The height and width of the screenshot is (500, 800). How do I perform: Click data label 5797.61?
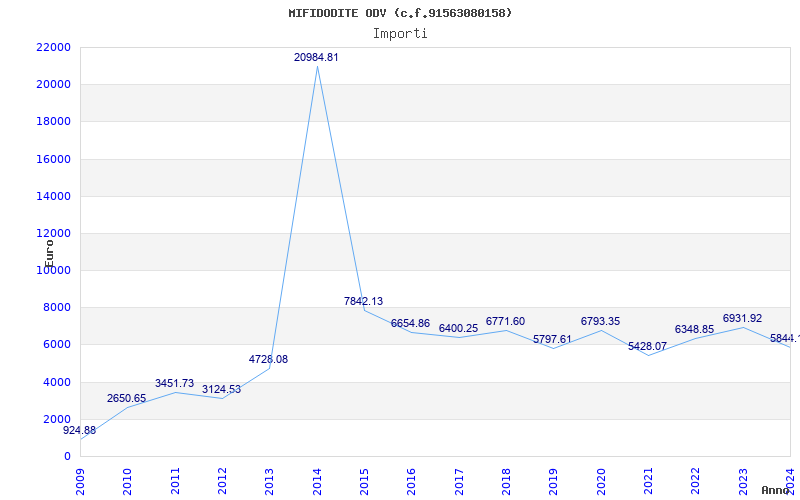(553, 340)
